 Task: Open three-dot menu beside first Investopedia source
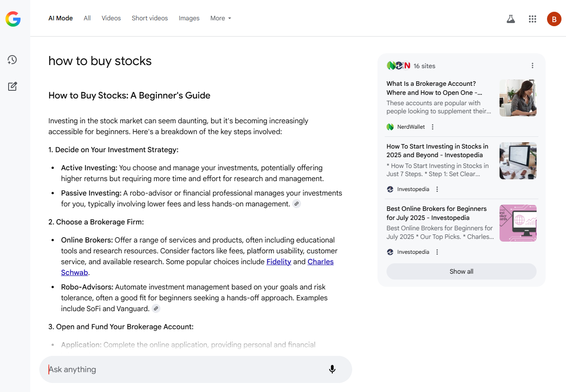click(x=437, y=189)
